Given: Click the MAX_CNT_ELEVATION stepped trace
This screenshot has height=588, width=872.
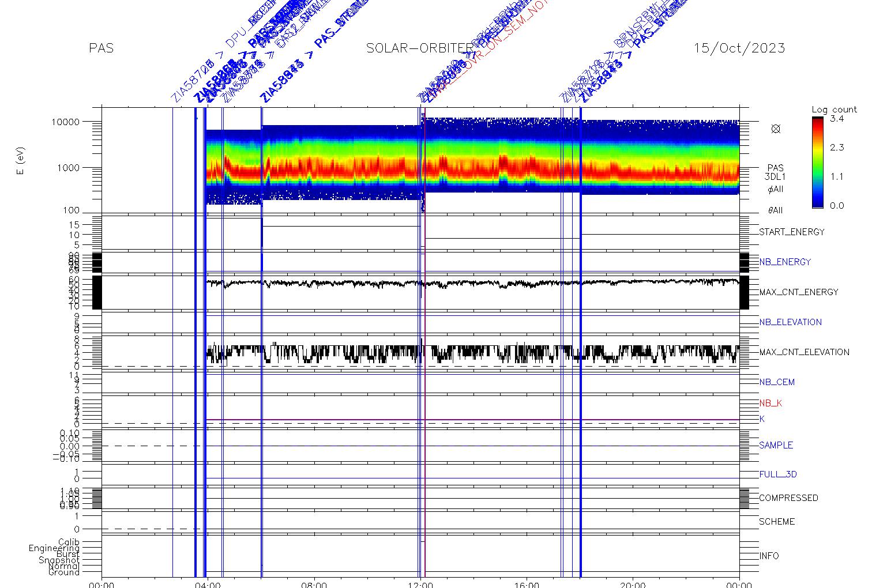Looking at the screenshot, I should 473,352.
